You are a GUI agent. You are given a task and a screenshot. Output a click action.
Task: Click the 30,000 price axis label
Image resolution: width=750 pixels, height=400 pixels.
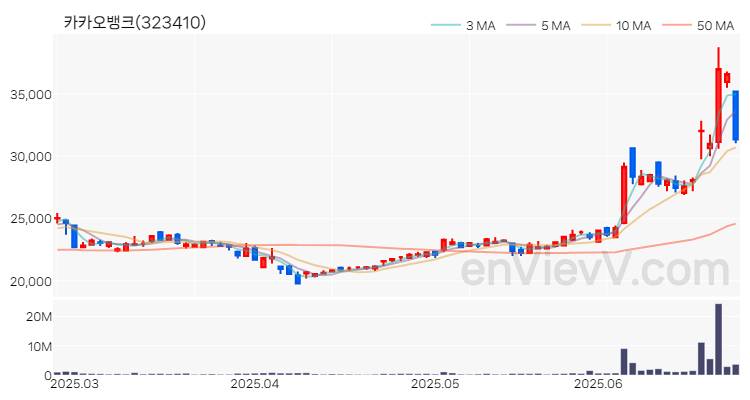tap(31, 157)
